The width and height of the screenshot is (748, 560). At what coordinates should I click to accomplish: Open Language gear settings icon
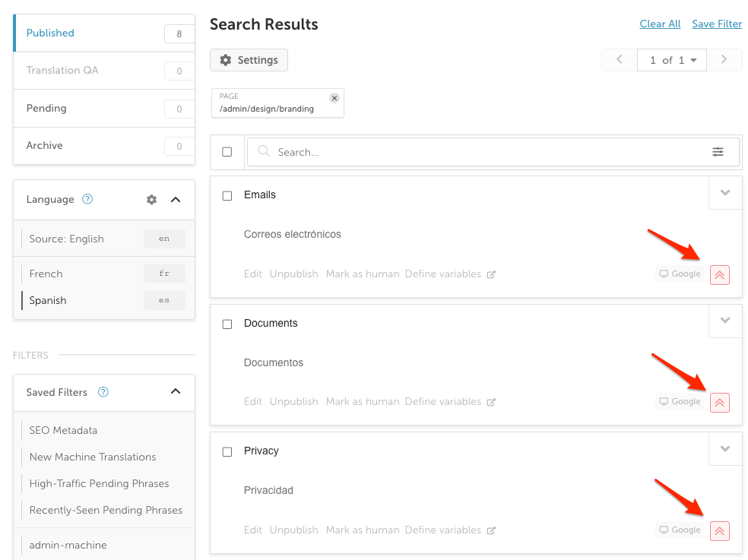pyautogui.click(x=151, y=199)
